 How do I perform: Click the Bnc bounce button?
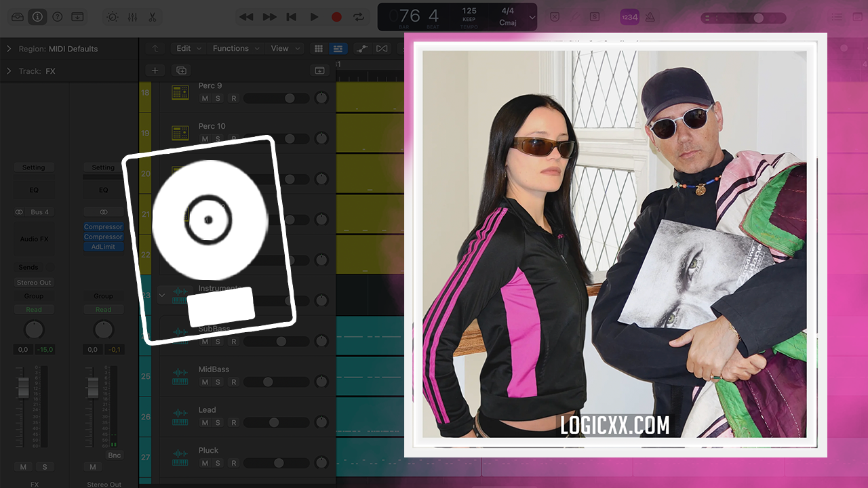tap(114, 455)
